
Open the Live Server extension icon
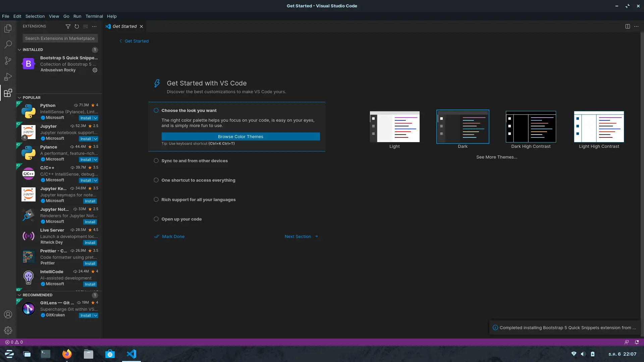click(x=29, y=236)
